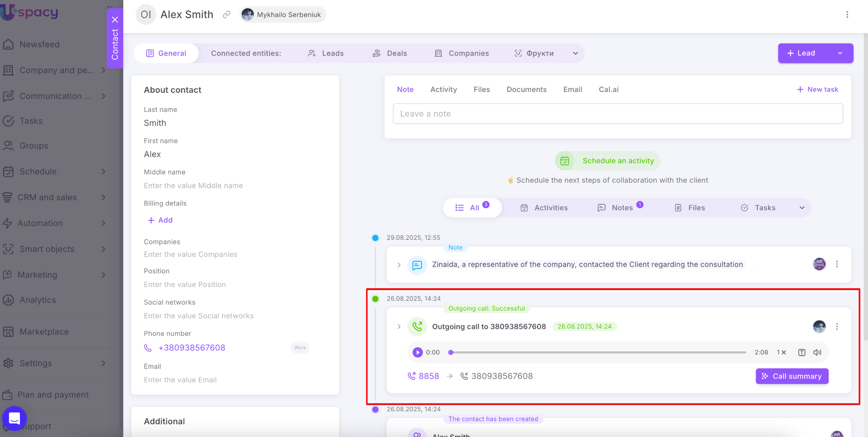Open the three-dot menu in page header
This screenshot has height=437, width=868.
[x=847, y=15]
